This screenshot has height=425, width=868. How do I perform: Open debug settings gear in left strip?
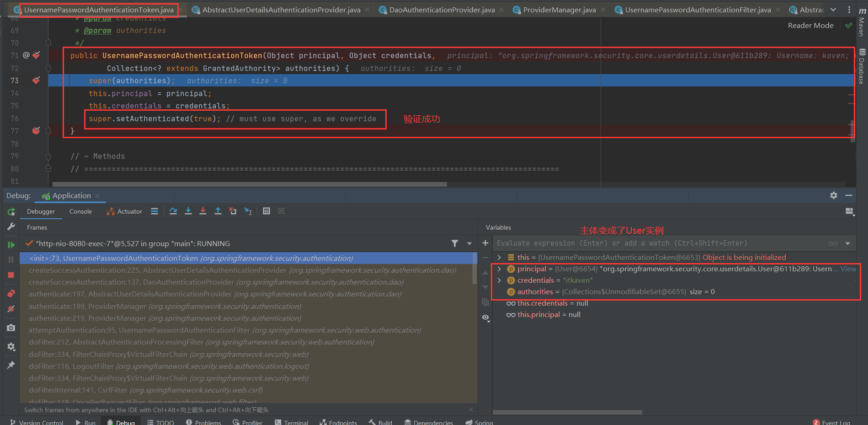pyautogui.click(x=11, y=347)
